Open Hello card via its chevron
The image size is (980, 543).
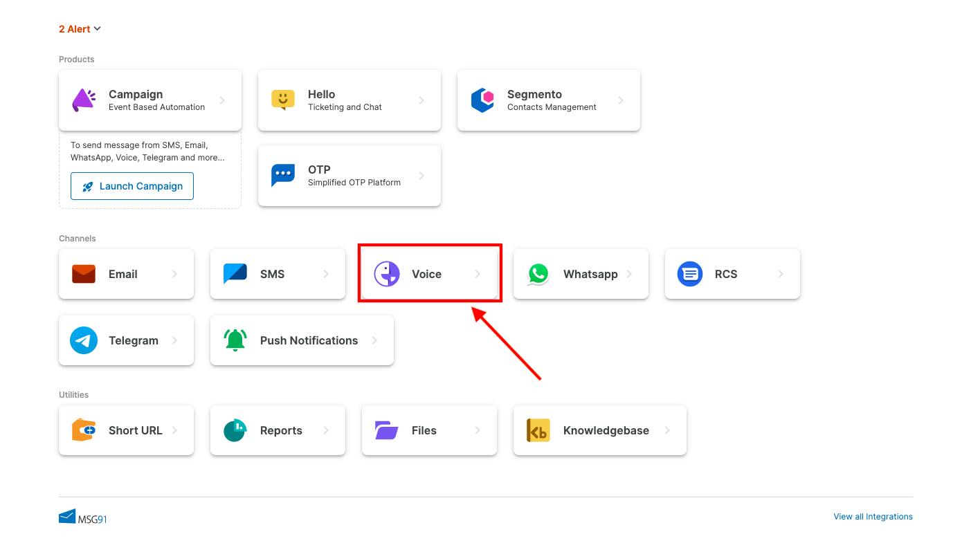(421, 100)
